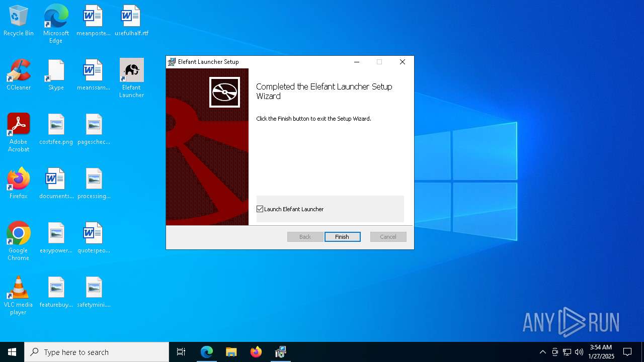
Task: Select the pageschec... image file
Action: (94, 129)
